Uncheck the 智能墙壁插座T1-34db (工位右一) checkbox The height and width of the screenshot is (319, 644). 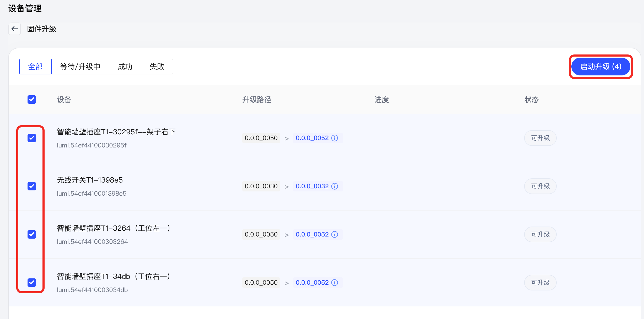click(32, 283)
